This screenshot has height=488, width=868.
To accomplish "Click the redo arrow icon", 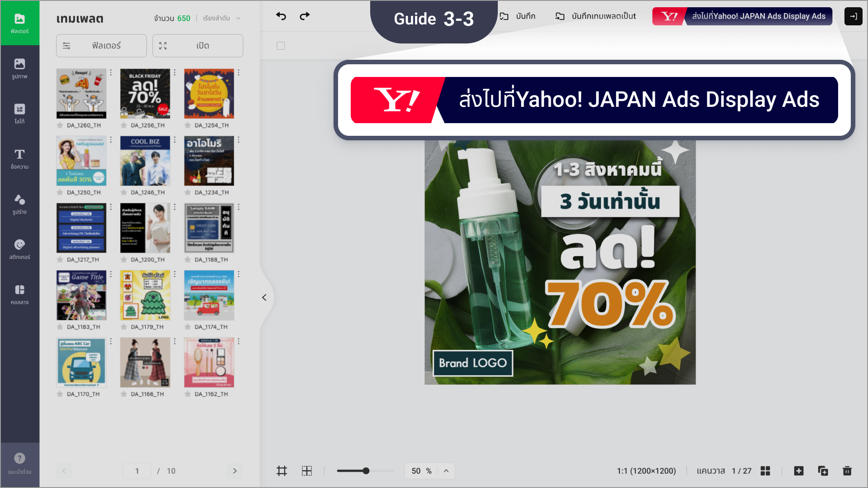I will [x=305, y=16].
